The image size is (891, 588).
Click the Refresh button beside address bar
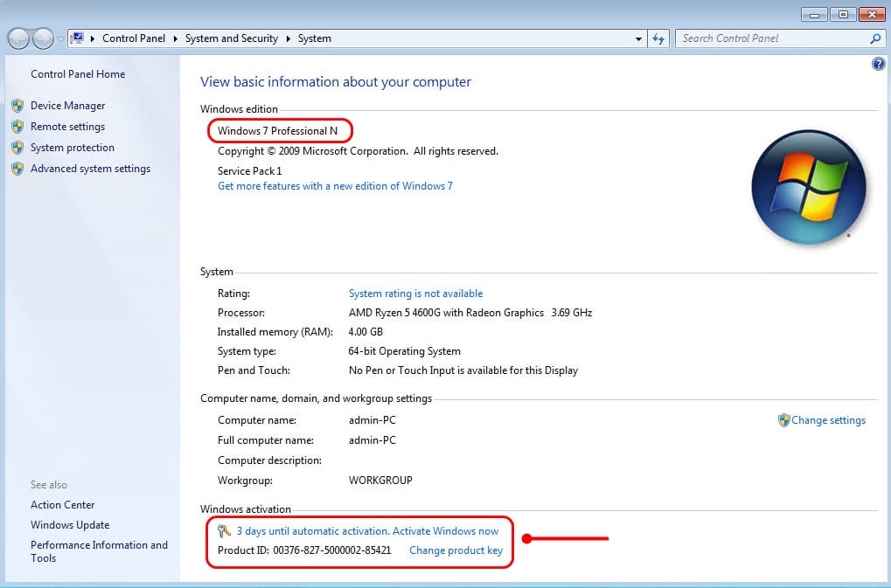(658, 38)
